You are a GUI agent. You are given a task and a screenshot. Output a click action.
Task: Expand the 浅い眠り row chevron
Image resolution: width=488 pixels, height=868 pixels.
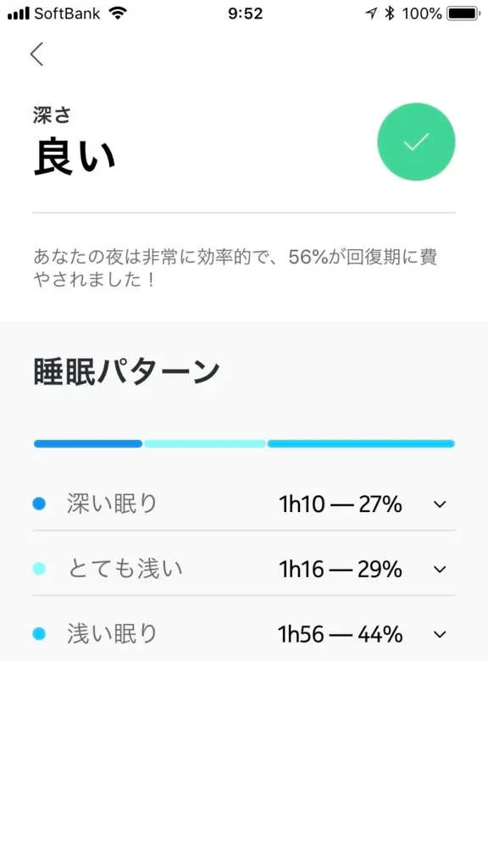pos(440,634)
